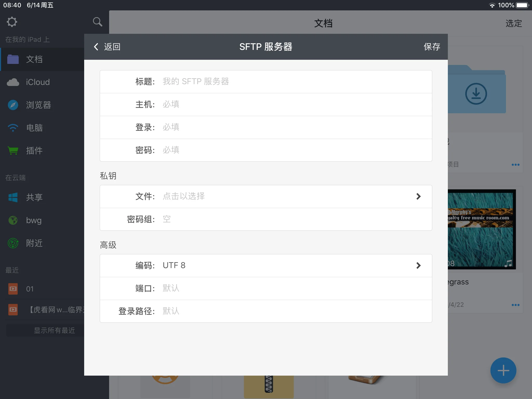Focus the 密码组 passphrase field
This screenshot has width=532, height=399.
[x=266, y=219]
